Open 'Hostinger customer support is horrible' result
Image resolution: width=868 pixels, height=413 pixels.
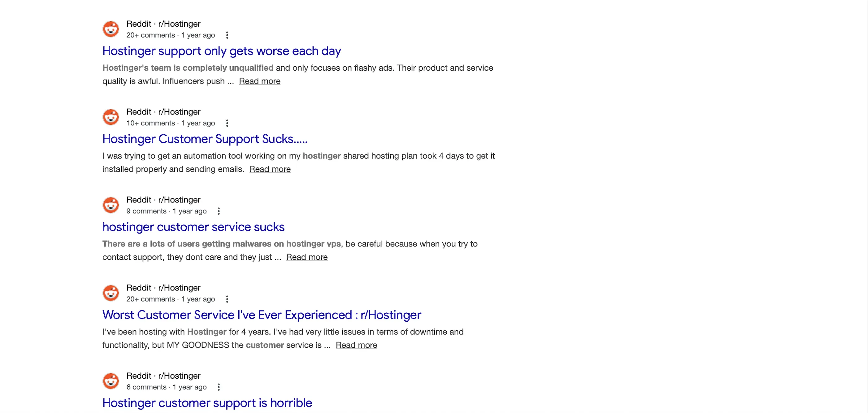[207, 402]
